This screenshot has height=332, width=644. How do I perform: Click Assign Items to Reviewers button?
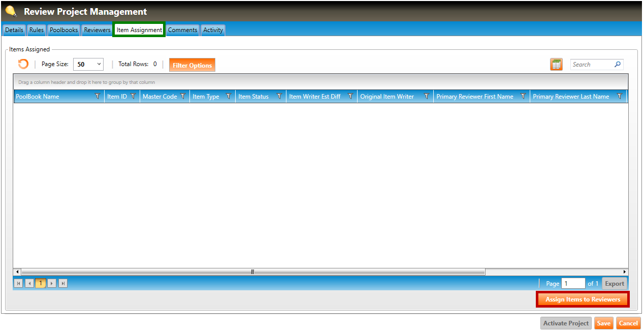[583, 299]
